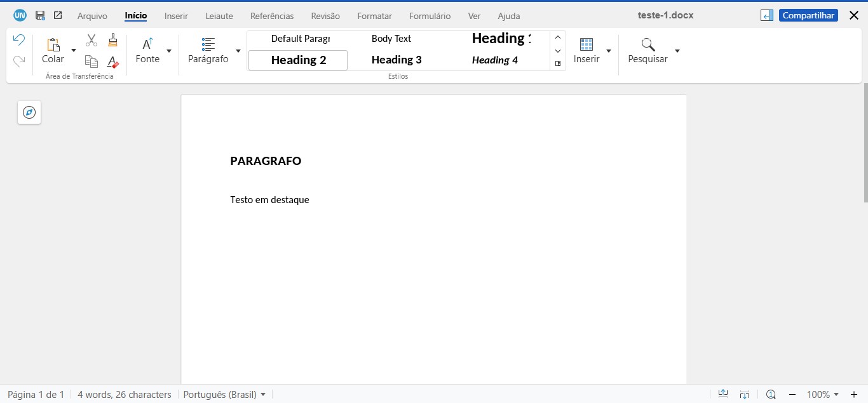Click the Copy icon
Viewport: 868px width, 403px height.
coord(91,62)
